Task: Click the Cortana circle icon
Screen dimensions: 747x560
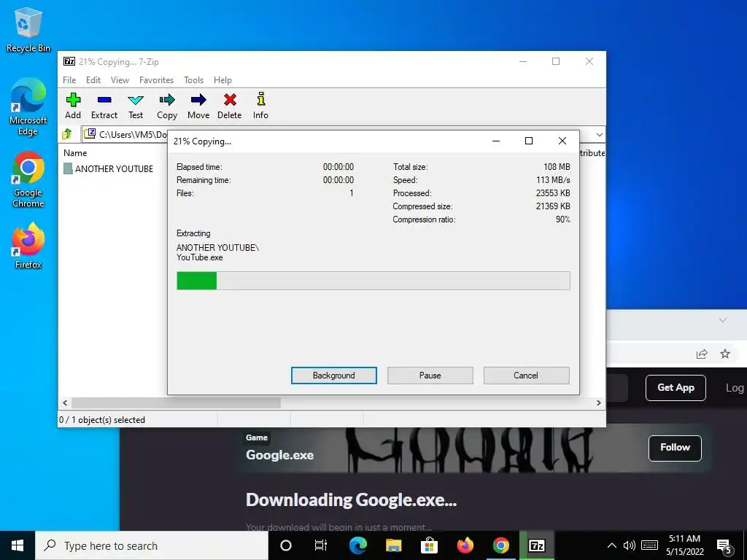Action: pos(286,545)
